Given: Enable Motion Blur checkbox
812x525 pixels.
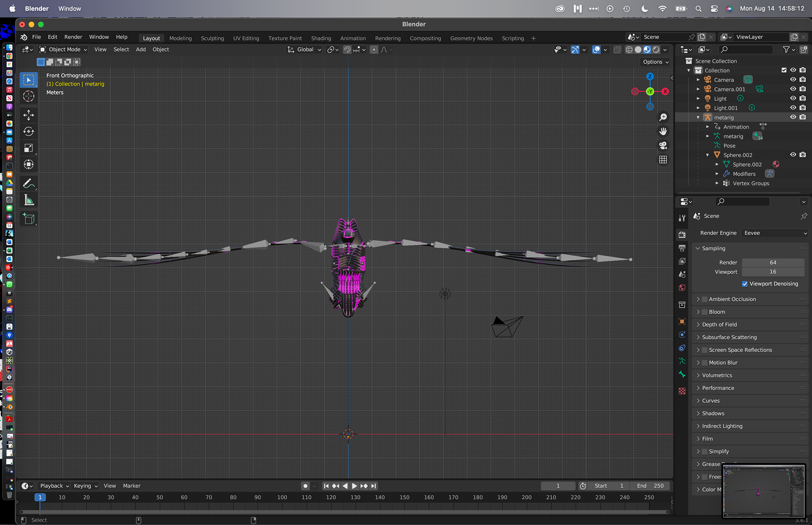Looking at the screenshot, I should tap(705, 363).
